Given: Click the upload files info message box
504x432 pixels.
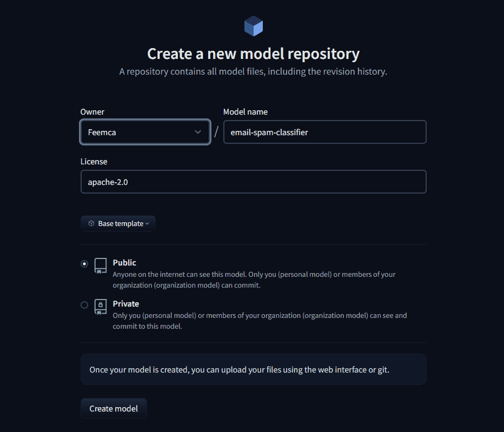Looking at the screenshot, I should coord(253,369).
